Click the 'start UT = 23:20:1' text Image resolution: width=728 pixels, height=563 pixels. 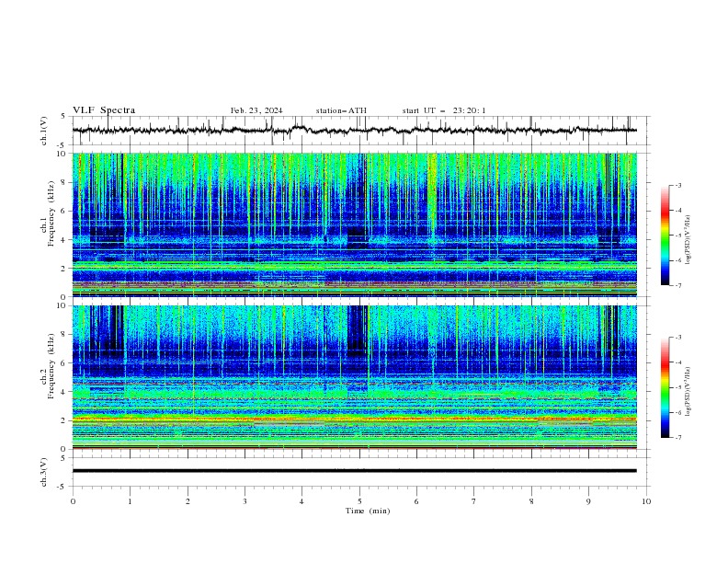click(443, 110)
